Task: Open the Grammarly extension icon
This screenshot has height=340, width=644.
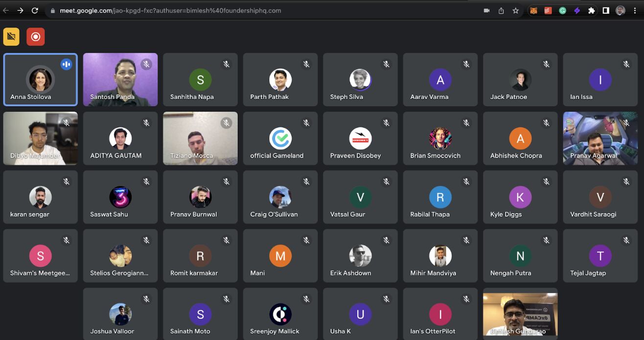Action: 562,10
